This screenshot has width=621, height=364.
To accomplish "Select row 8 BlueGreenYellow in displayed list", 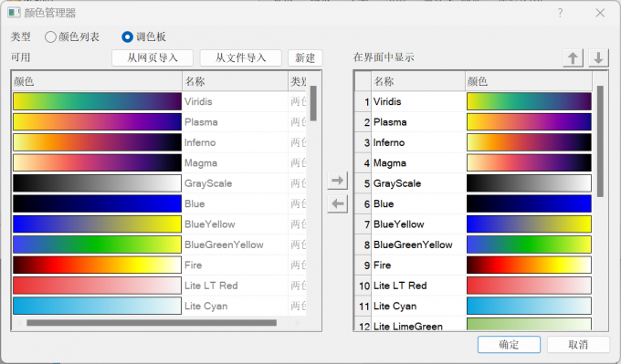I will pyautogui.click(x=473, y=244).
